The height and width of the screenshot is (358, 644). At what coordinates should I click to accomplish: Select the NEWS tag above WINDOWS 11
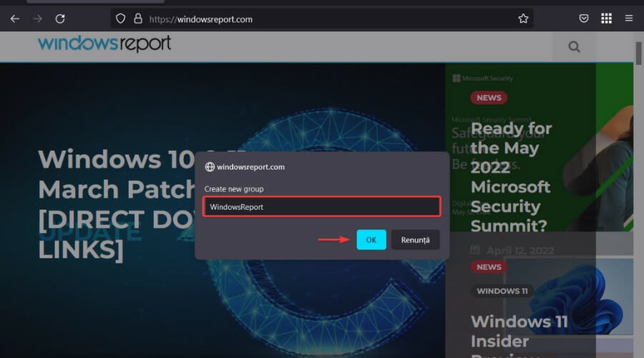(489, 267)
